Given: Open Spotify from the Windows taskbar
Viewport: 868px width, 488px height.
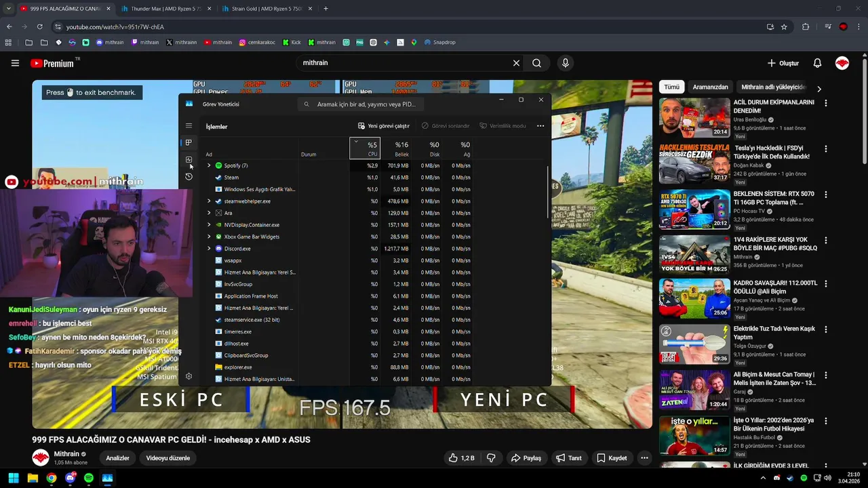Looking at the screenshot, I should [89, 478].
